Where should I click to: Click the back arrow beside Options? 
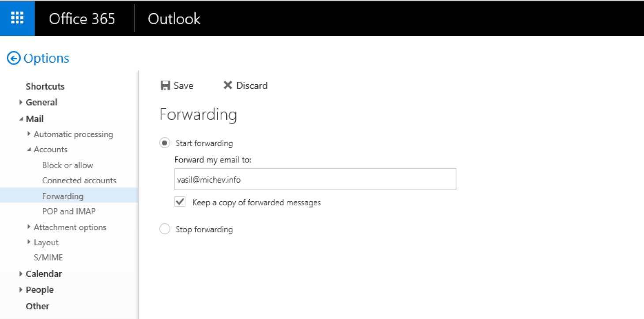[x=14, y=58]
